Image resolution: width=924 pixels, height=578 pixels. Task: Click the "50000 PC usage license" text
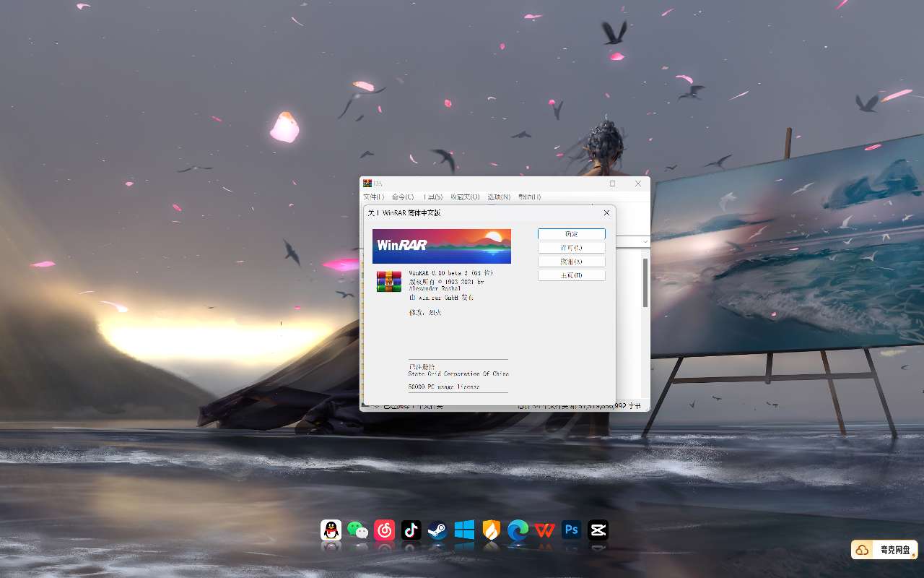click(444, 387)
